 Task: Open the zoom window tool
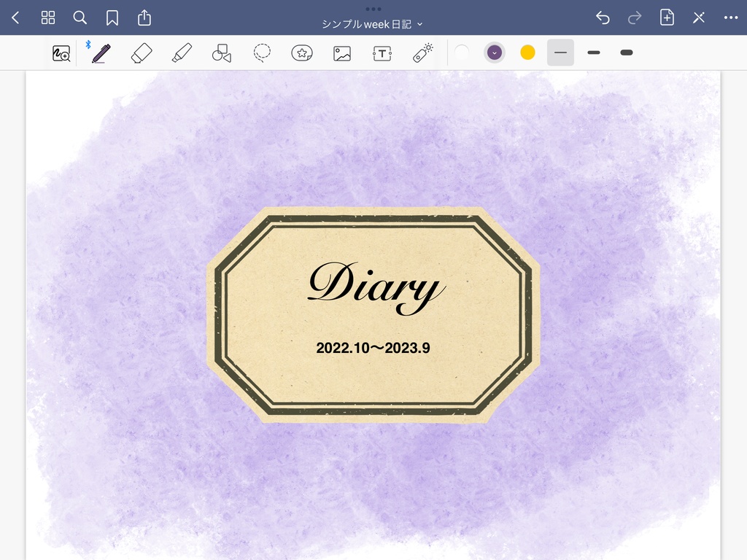coord(61,52)
